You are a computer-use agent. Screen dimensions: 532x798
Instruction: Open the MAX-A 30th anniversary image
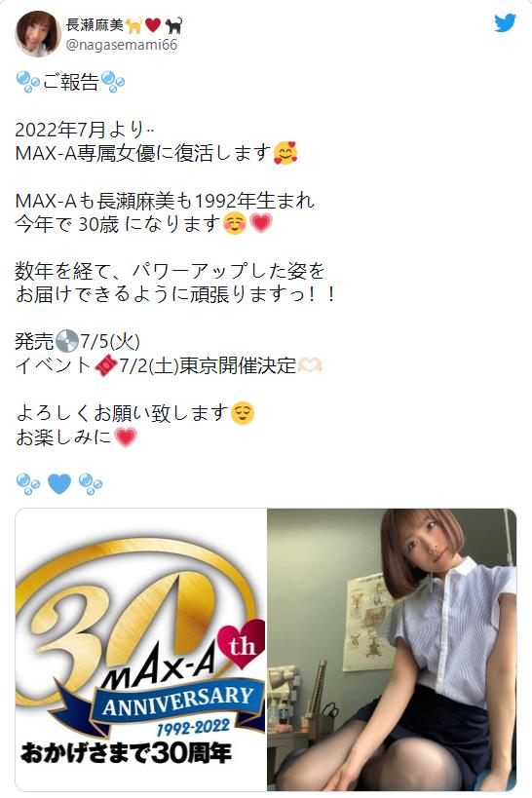tap(141, 649)
